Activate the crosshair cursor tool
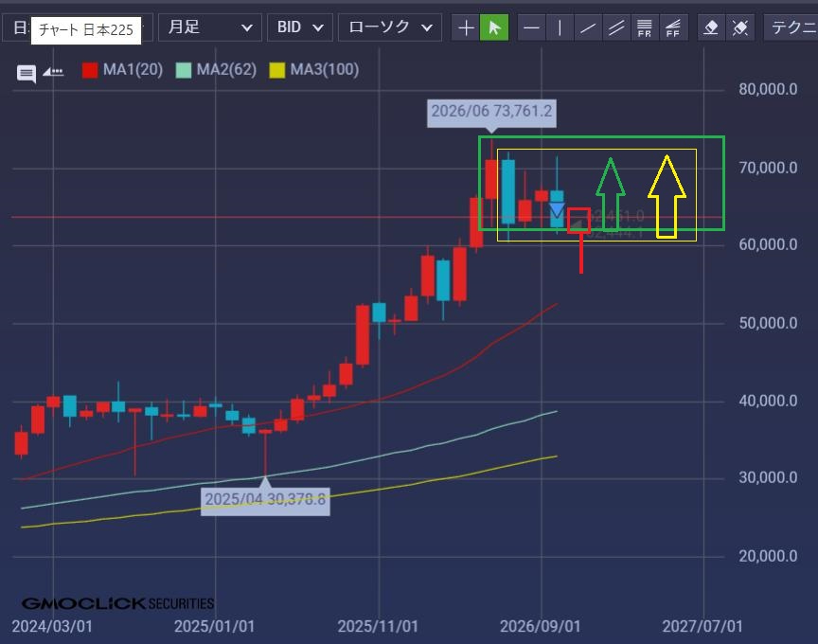The height and width of the screenshot is (644, 818). [466, 27]
